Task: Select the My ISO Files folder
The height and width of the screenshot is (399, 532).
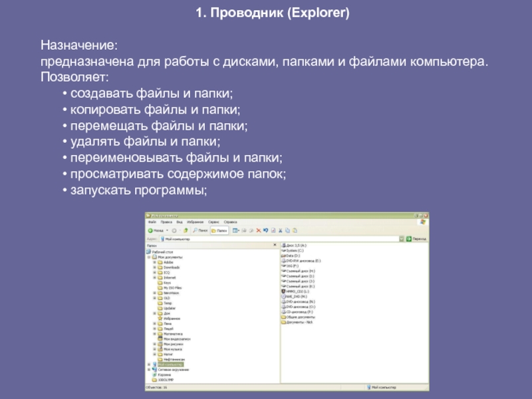Action: click(x=170, y=288)
